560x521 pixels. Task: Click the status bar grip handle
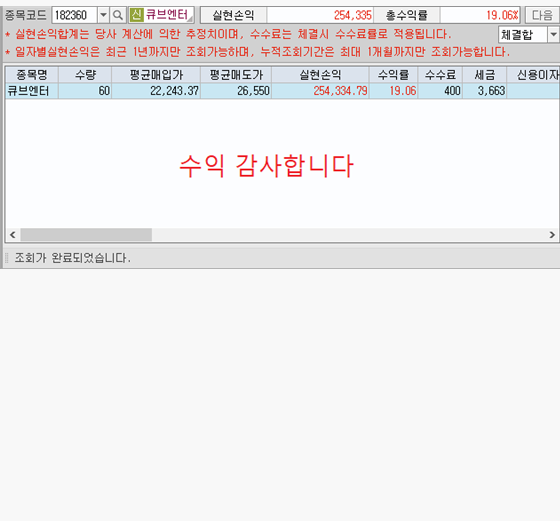(6, 257)
